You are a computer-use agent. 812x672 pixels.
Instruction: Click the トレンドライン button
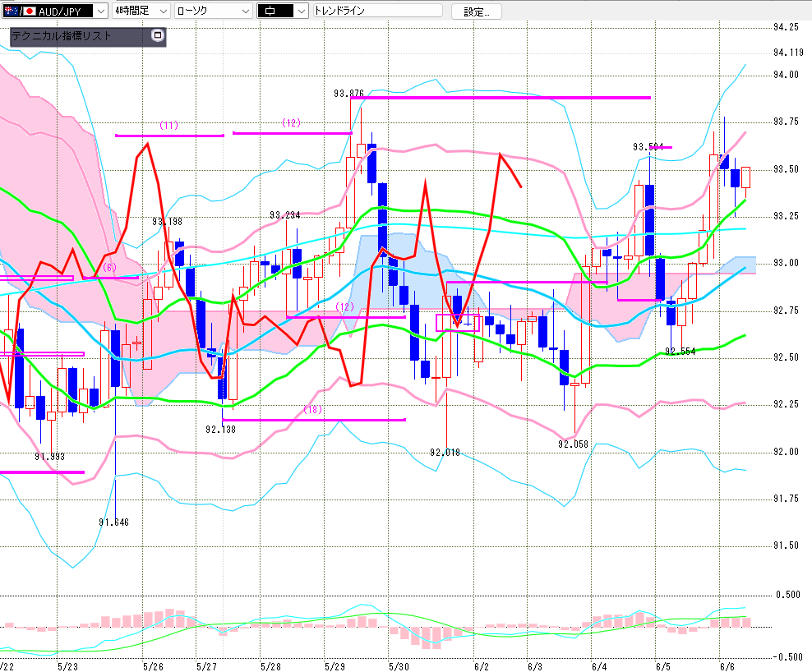[378, 11]
